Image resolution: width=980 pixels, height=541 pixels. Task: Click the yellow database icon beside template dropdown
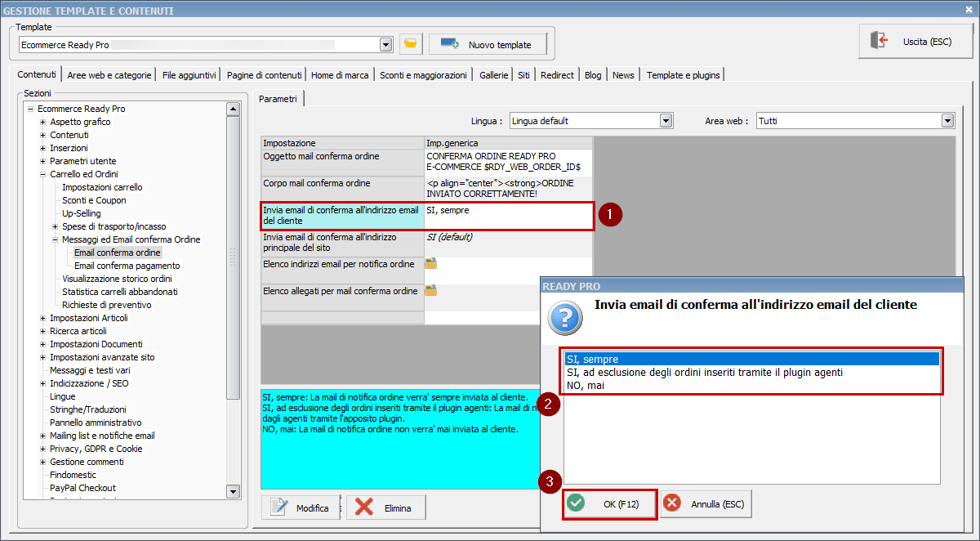(x=411, y=44)
